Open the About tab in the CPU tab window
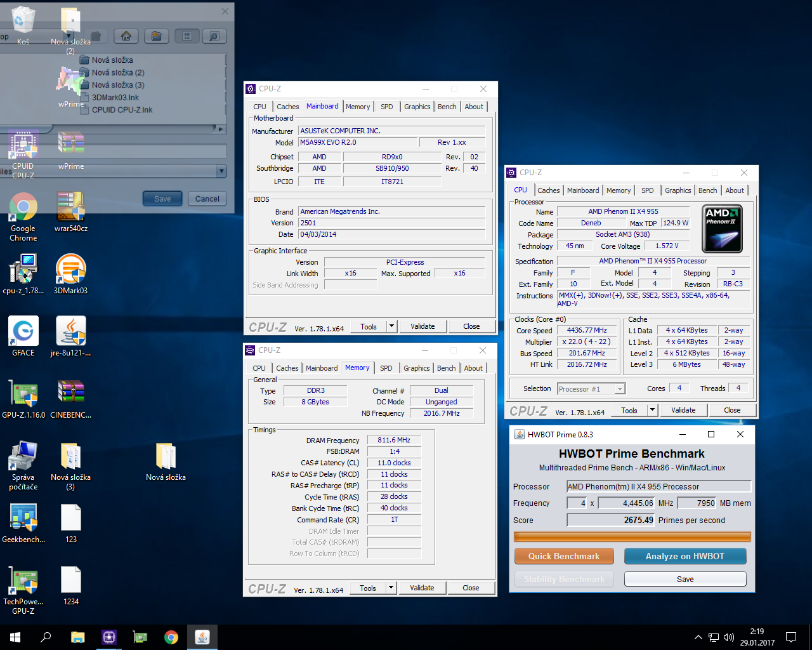 click(735, 190)
